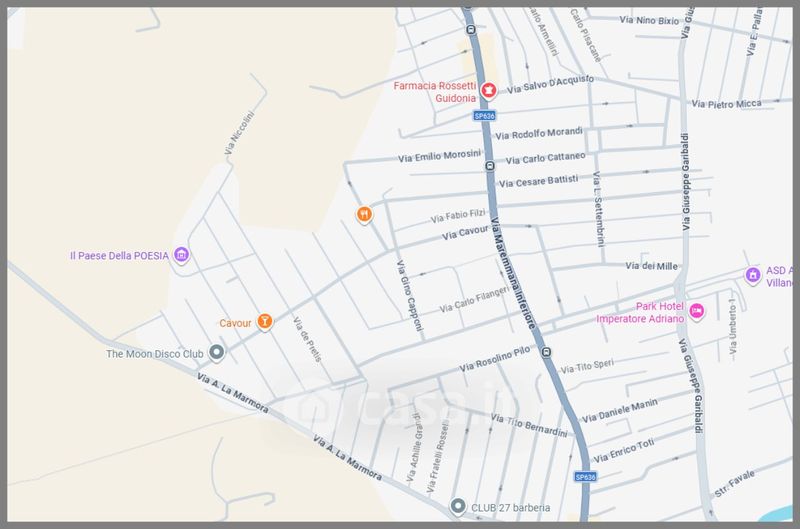The width and height of the screenshot is (800, 529).
Task: Click the Farmacia Rossetti Guidonia pharmacy marker
Action: click(488, 91)
